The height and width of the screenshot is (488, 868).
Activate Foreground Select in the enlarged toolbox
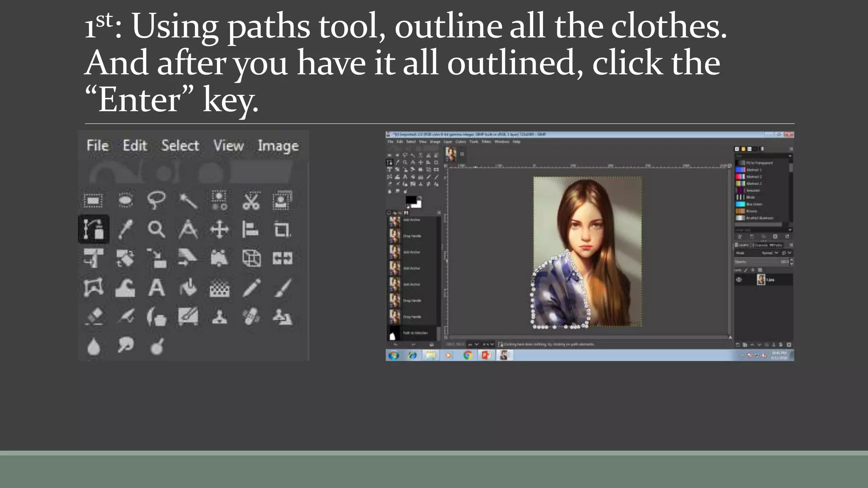click(x=282, y=200)
